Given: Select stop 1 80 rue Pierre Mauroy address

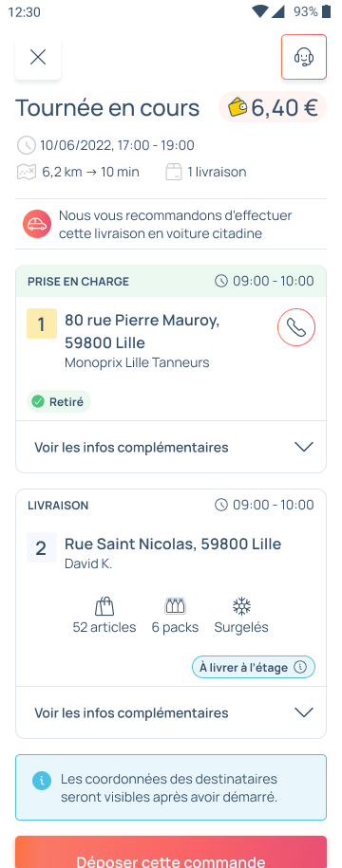Looking at the screenshot, I should (x=142, y=331).
